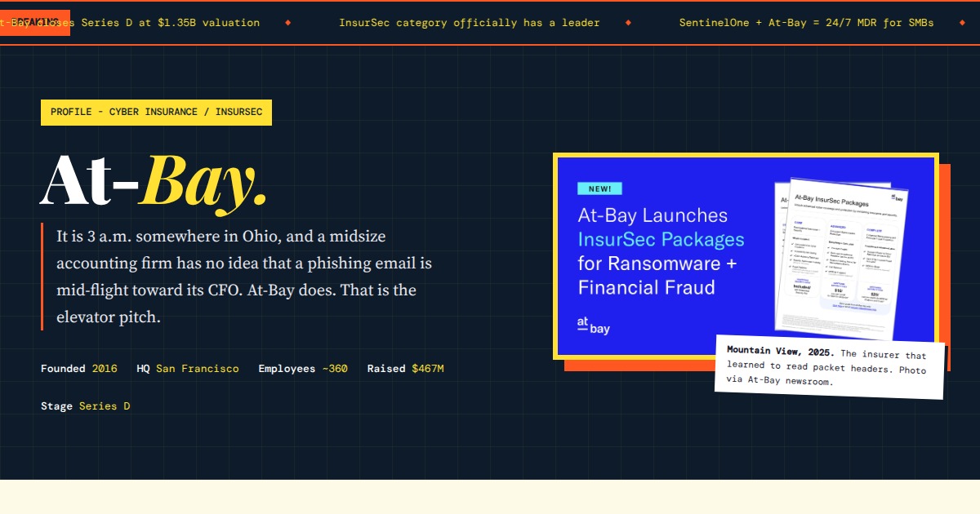
Task: Click the diamond separator after the SentinelOne headline
Action: pyautogui.click(x=961, y=23)
